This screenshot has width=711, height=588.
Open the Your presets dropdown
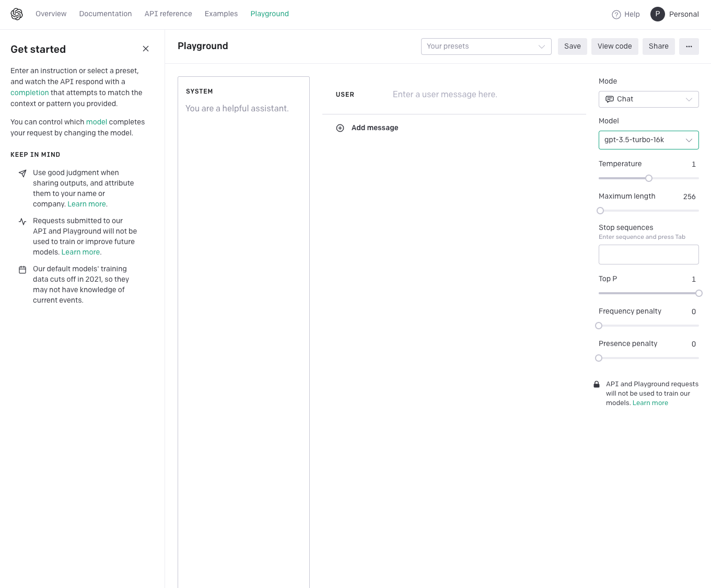tap(486, 47)
